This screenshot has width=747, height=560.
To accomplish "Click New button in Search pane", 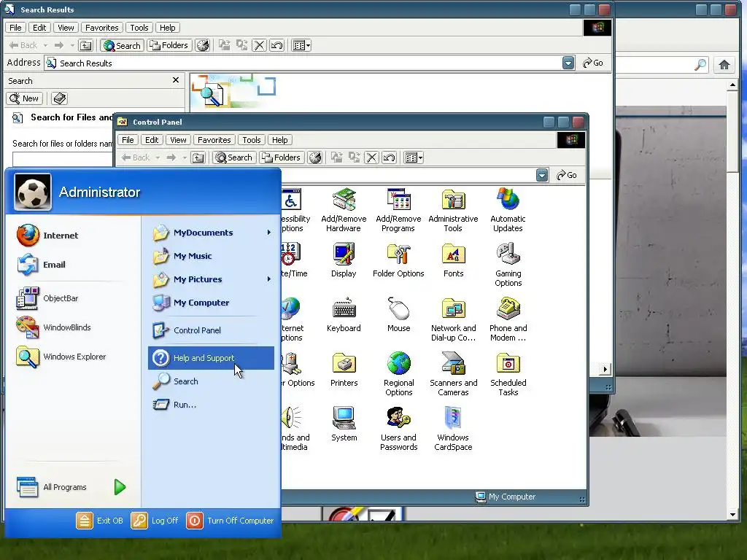I will (x=24, y=98).
